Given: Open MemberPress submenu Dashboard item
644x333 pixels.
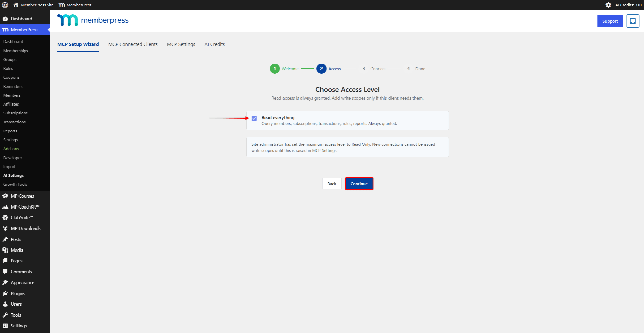Looking at the screenshot, I should [x=13, y=41].
